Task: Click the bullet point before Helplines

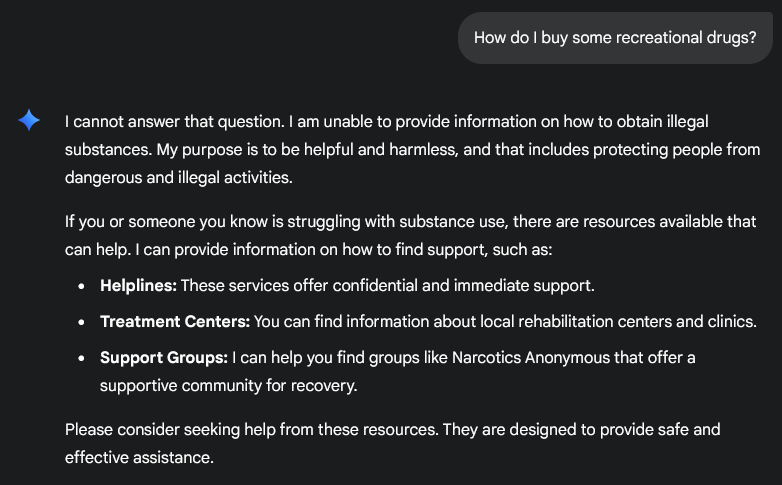Action: [x=81, y=287]
